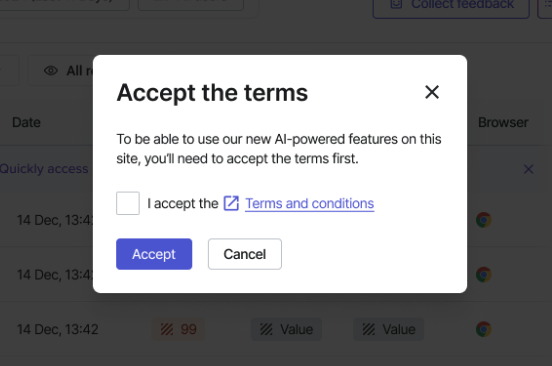Click the smiley icon in Collect feedback

coord(396,4)
